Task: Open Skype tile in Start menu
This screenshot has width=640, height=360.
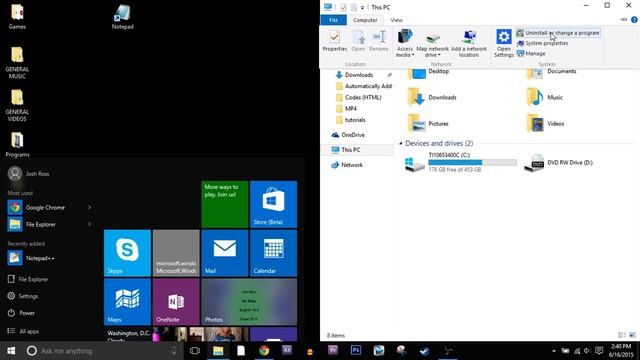Action: [127, 253]
